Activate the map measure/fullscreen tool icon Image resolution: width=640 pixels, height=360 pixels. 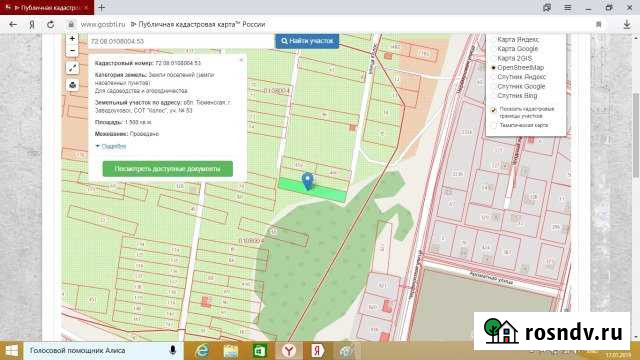pyautogui.click(x=72, y=68)
